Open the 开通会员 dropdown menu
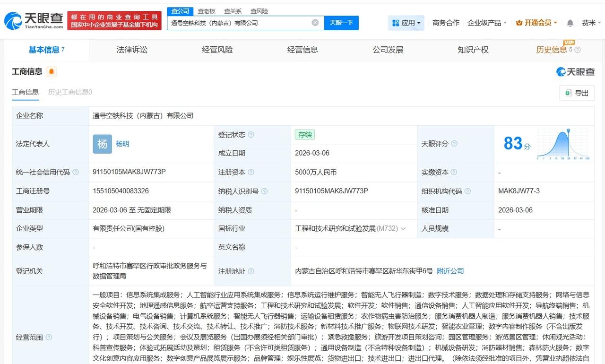The image size is (605, 364). coord(536,22)
